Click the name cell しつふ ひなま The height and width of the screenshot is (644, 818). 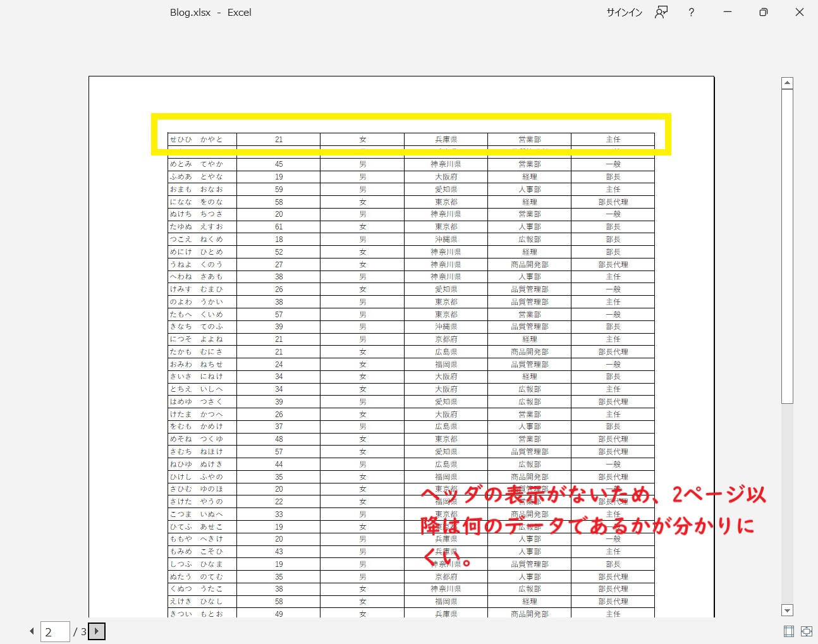[x=202, y=564]
